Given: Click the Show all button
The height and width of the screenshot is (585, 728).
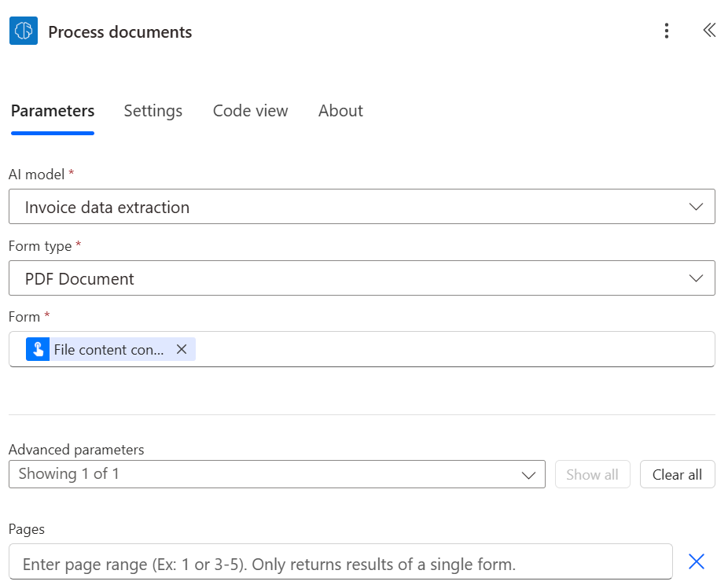Looking at the screenshot, I should pos(592,474).
